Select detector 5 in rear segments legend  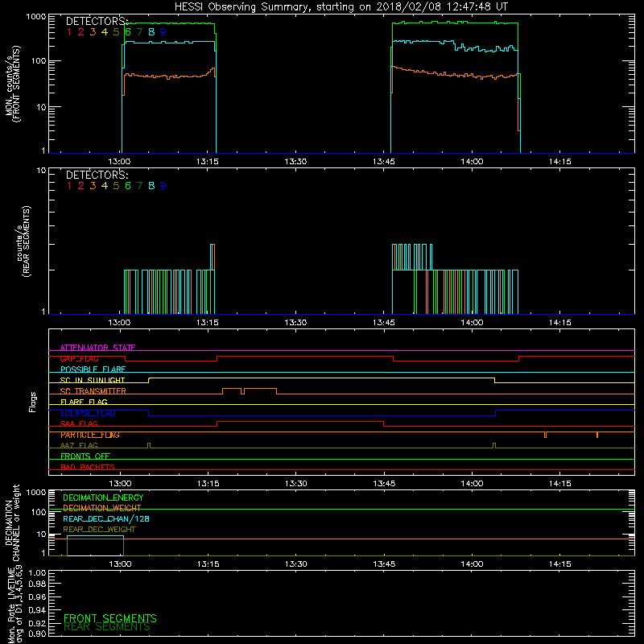tap(116, 186)
